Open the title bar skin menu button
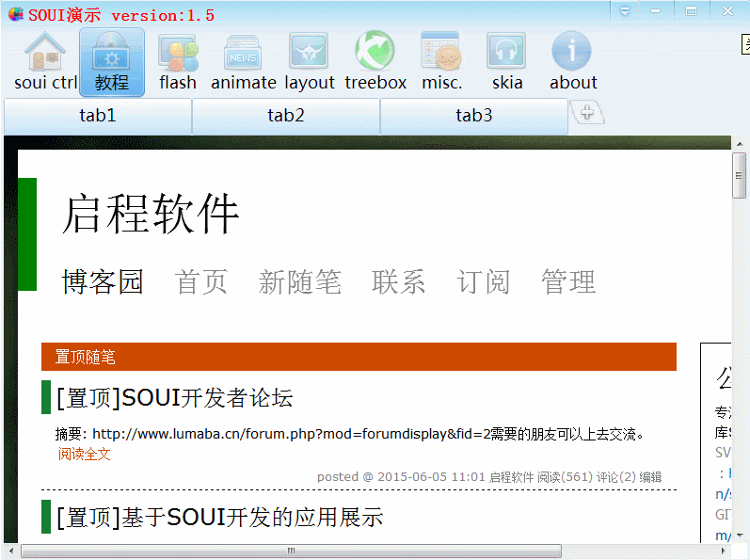This screenshot has width=750, height=560. (x=625, y=10)
